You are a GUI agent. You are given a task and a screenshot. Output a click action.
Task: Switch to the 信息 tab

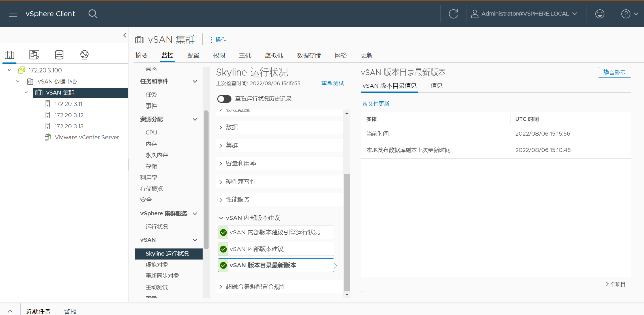point(437,86)
